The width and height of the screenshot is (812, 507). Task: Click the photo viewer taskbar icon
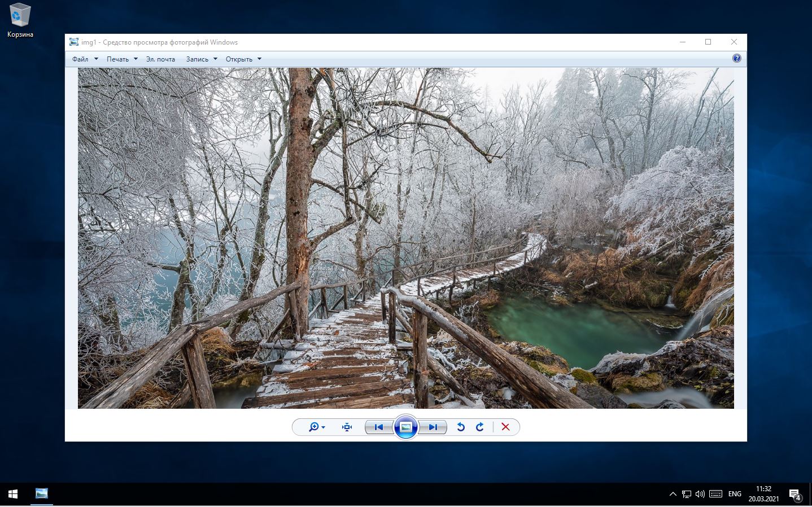[42, 494]
